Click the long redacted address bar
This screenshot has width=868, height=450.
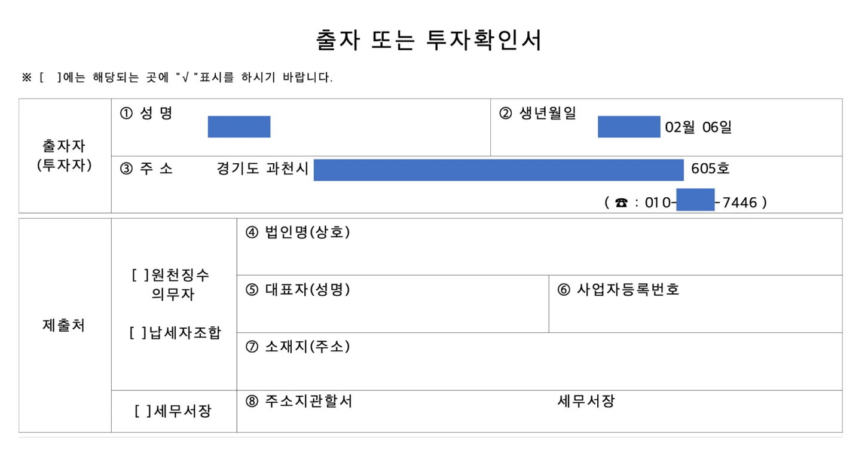(x=499, y=170)
